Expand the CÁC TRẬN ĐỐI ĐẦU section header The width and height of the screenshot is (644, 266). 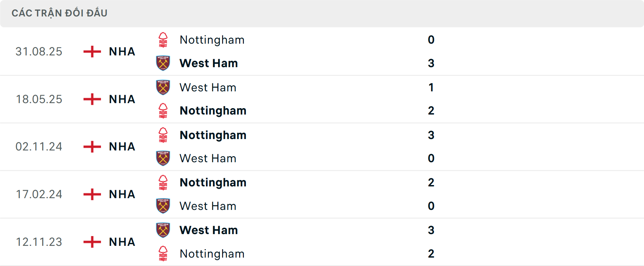[x=60, y=13]
